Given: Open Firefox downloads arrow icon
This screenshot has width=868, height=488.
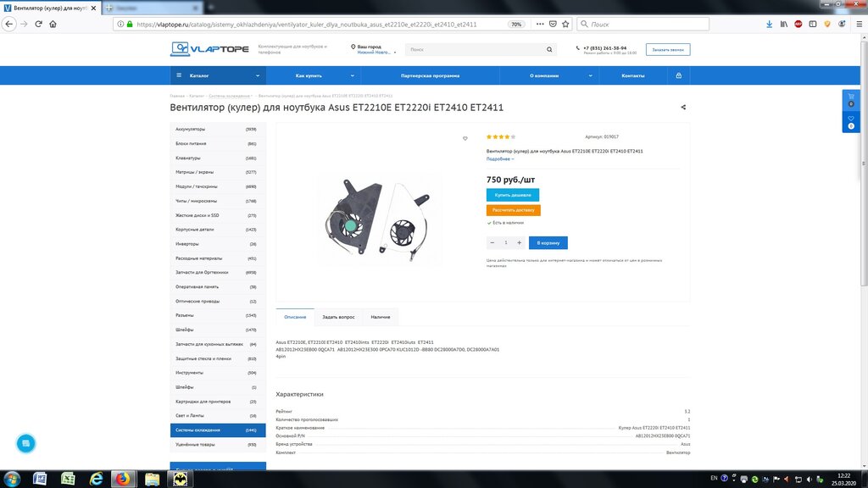Looking at the screenshot, I should pyautogui.click(x=769, y=25).
